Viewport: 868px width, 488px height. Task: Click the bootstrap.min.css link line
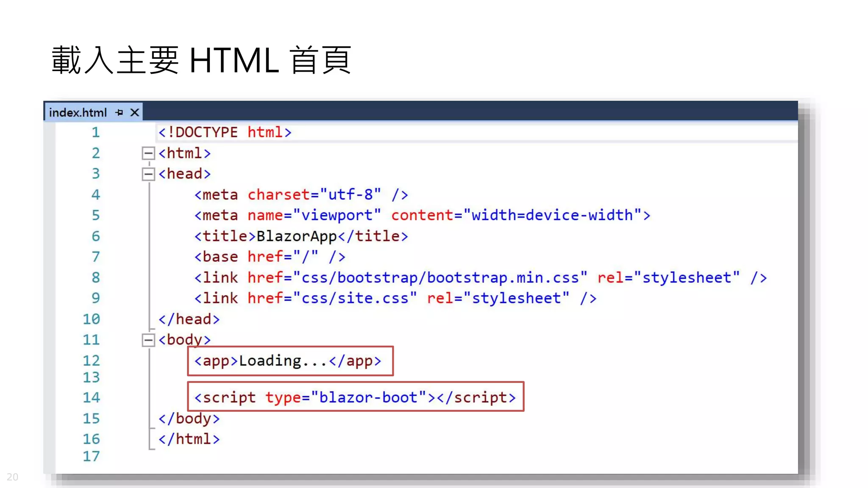[481, 277]
